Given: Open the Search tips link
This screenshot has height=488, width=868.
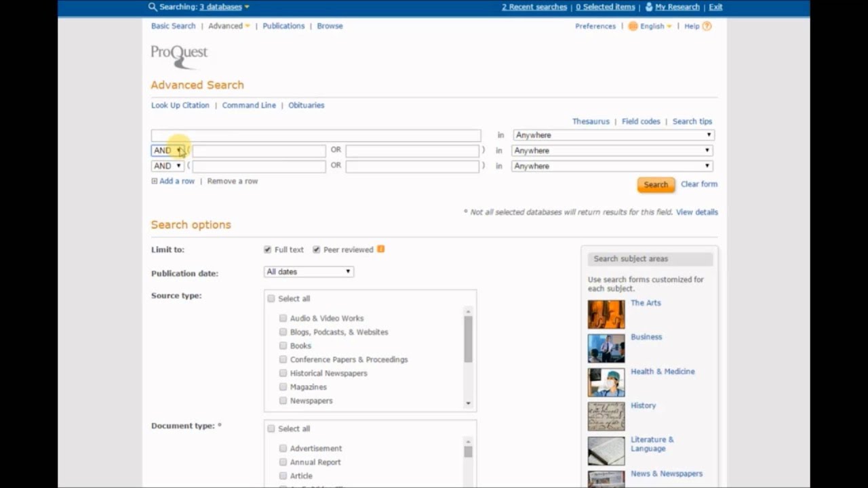Looking at the screenshot, I should click(692, 121).
